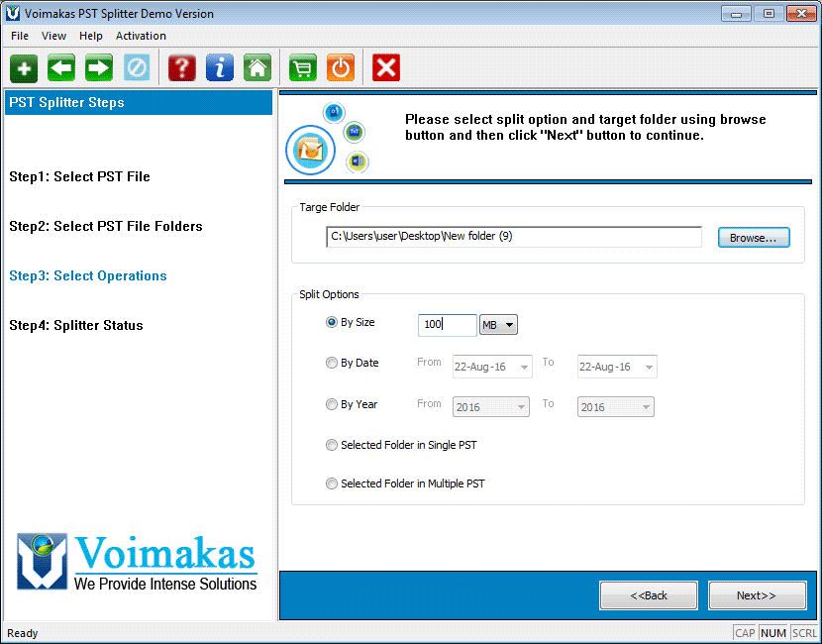Choose Selected Folder in Single PST
The height and width of the screenshot is (644, 822).
(x=332, y=445)
